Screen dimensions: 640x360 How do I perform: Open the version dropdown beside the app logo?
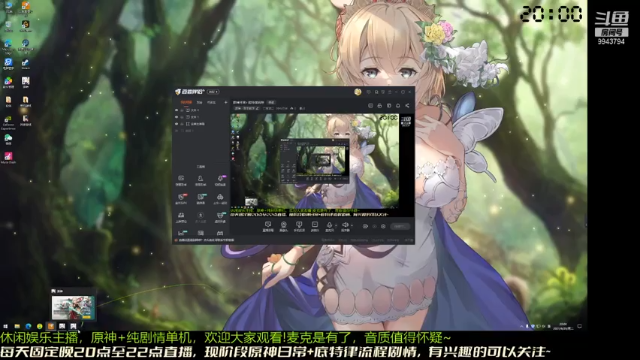pyautogui.click(x=213, y=92)
